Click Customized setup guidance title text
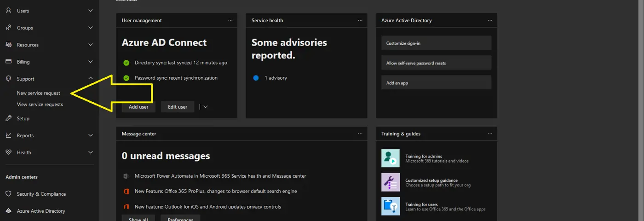The width and height of the screenshot is (644, 221). coord(431,180)
